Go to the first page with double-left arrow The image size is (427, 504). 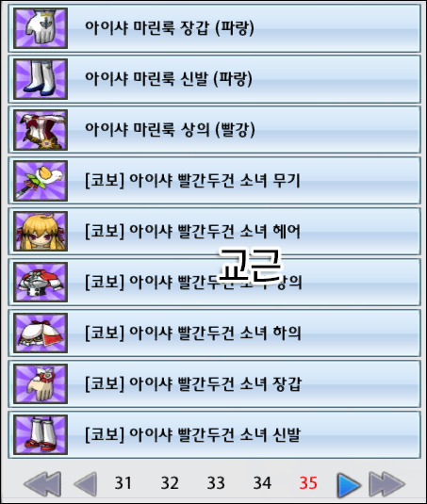click(42, 483)
